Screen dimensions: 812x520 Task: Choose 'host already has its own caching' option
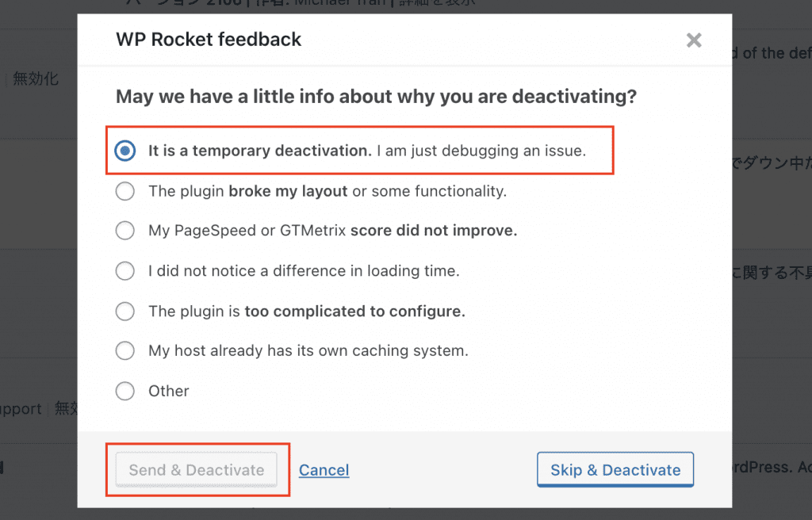[x=124, y=350]
